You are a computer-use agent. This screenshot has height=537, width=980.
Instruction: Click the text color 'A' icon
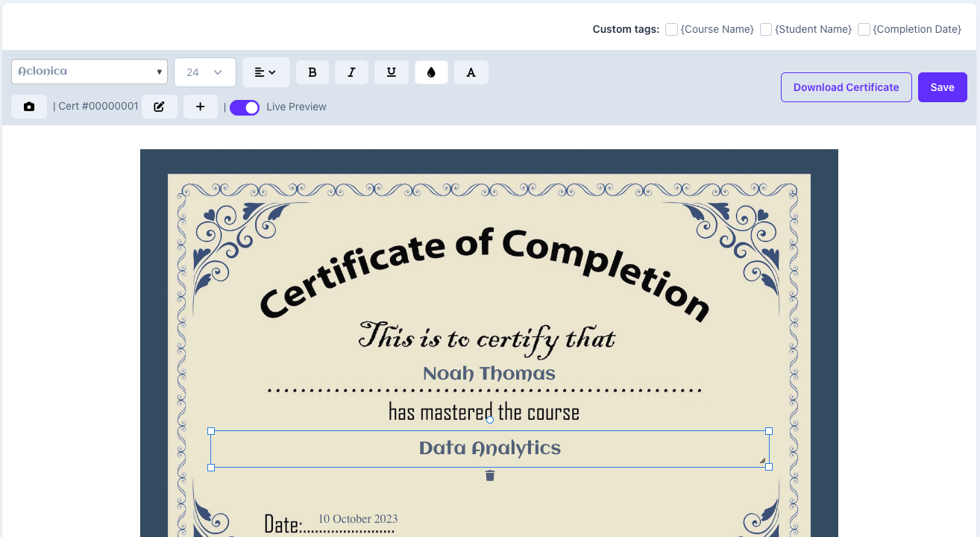click(471, 72)
